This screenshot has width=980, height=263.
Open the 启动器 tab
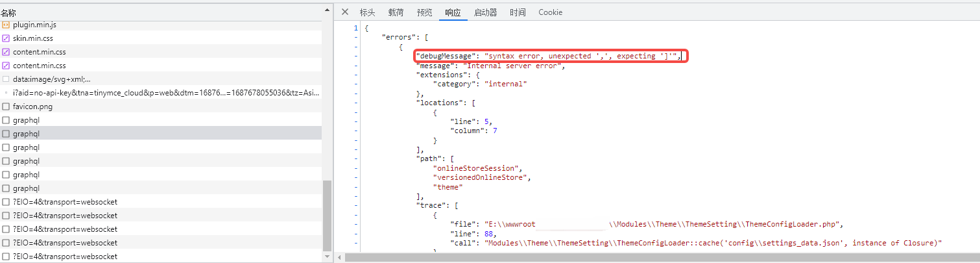click(485, 12)
